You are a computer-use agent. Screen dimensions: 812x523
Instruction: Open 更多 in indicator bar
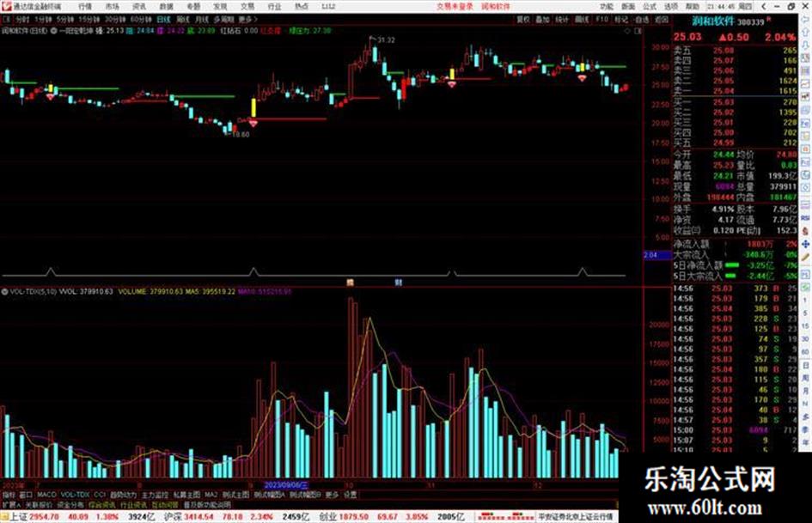[332, 495]
